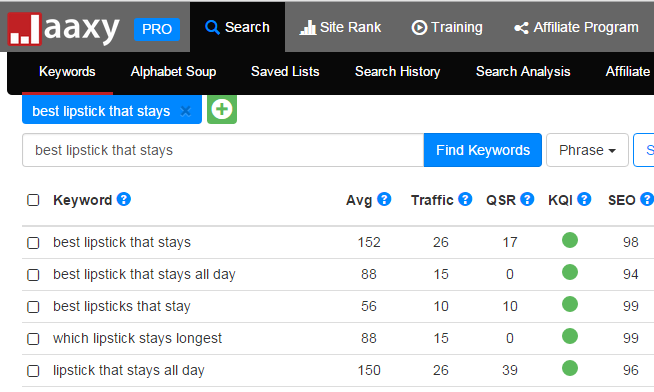Screen dimensions: 654x392
Task: Select Alphabet Soup in submenu
Action: (x=173, y=71)
